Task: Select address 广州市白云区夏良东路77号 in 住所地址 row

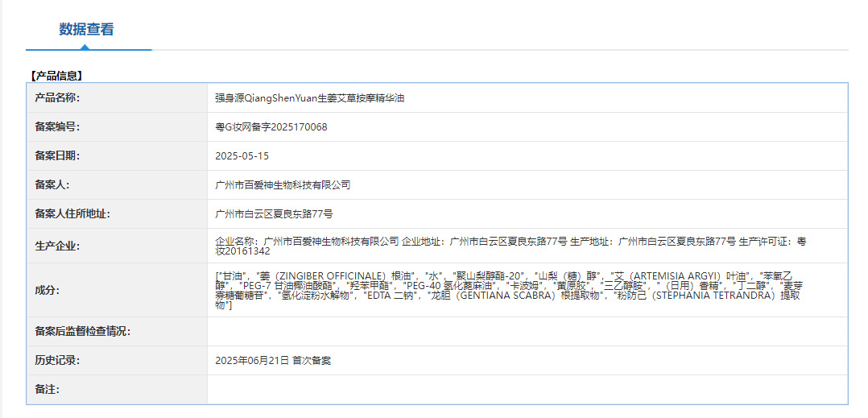Action: pyautogui.click(x=274, y=213)
